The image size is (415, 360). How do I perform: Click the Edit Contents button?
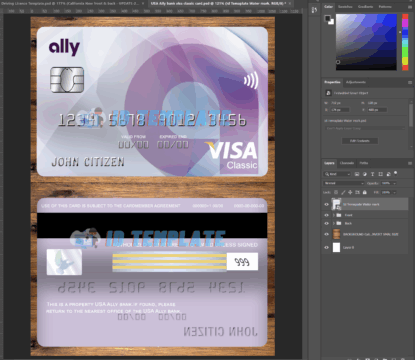[x=360, y=141]
